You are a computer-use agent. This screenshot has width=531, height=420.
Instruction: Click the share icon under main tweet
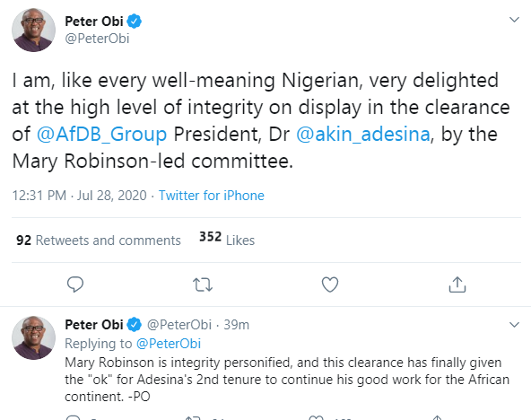point(457,284)
